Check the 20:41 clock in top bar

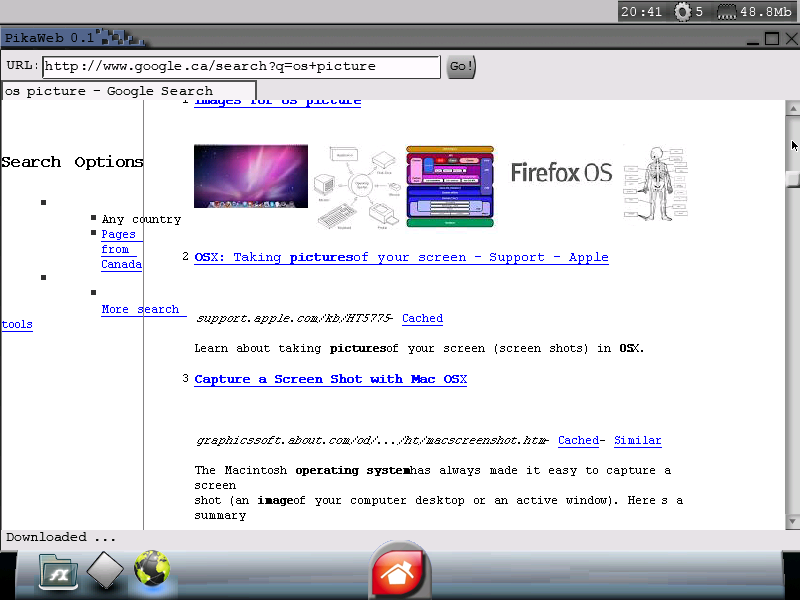point(641,12)
